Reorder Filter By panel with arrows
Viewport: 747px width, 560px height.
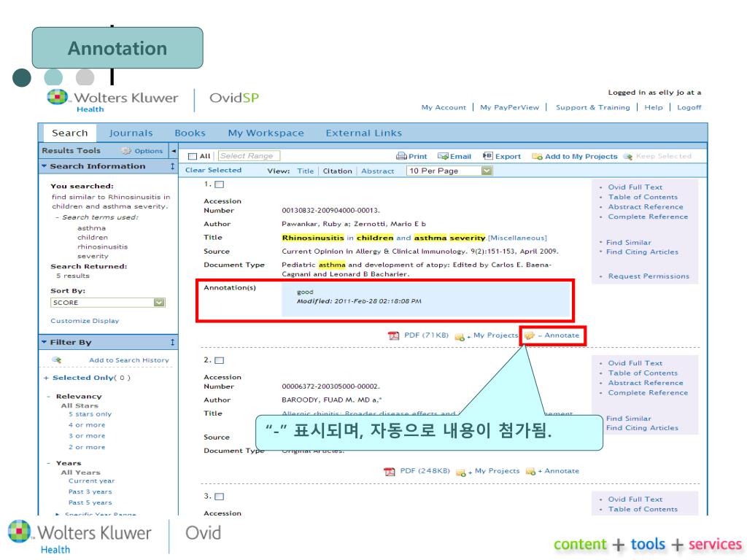[172, 343]
